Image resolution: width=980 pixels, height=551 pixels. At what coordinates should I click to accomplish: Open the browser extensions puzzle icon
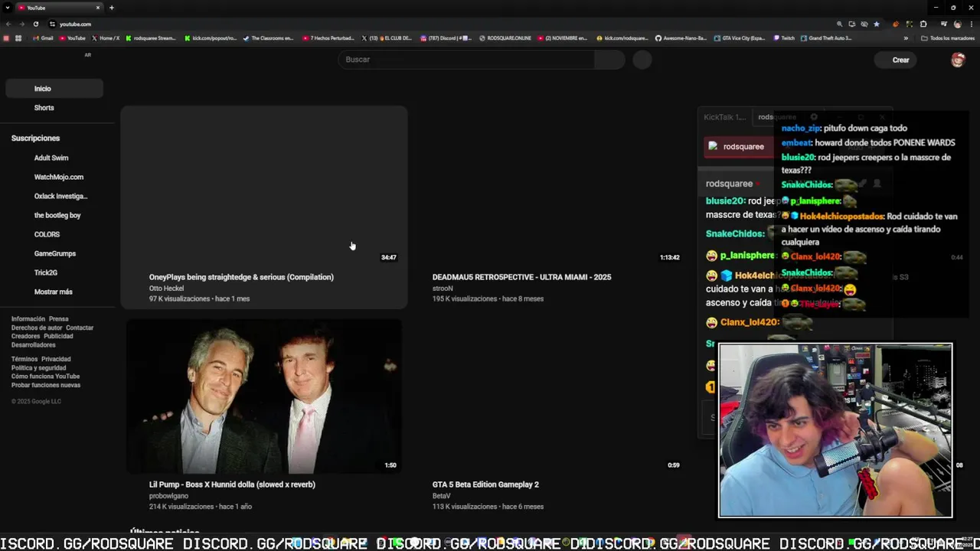(923, 24)
